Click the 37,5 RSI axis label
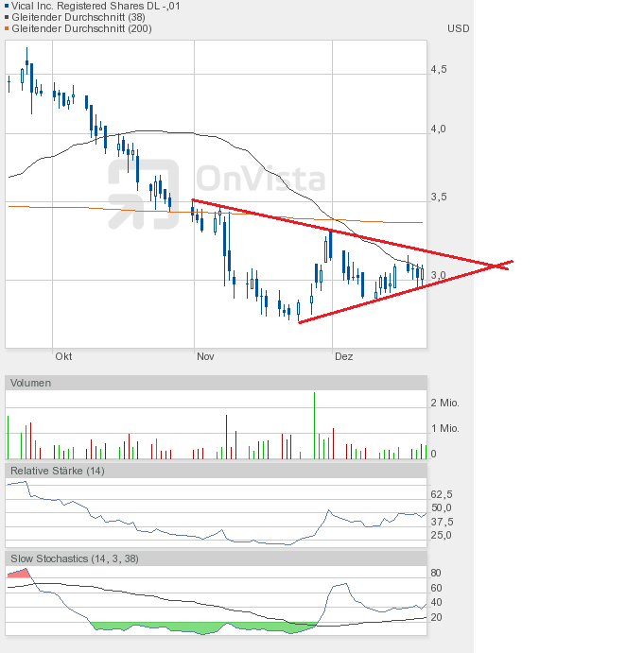This screenshot has height=653, width=644. (x=442, y=522)
